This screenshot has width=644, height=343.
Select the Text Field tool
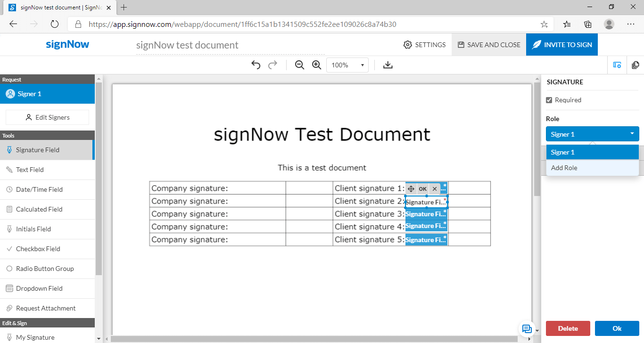47,170
